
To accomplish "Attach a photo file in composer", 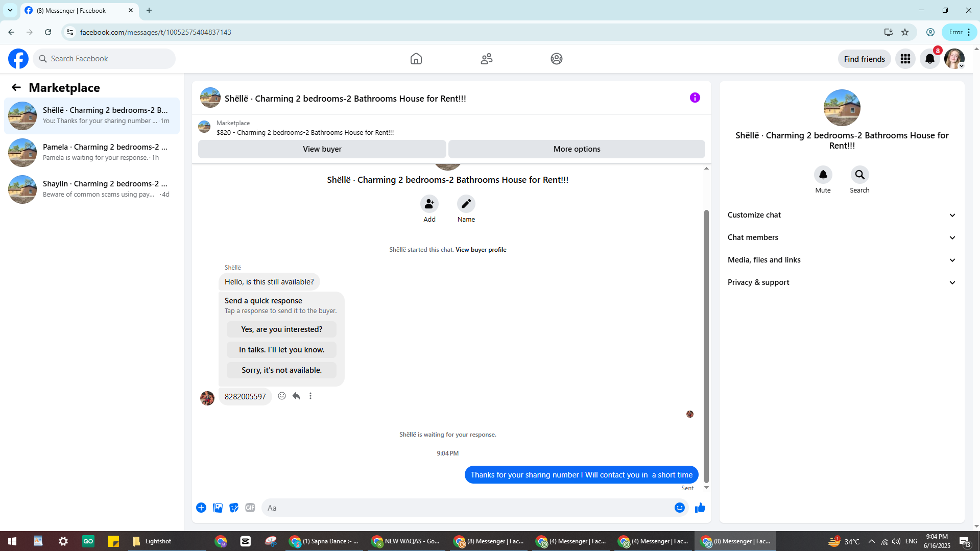I will click(218, 508).
